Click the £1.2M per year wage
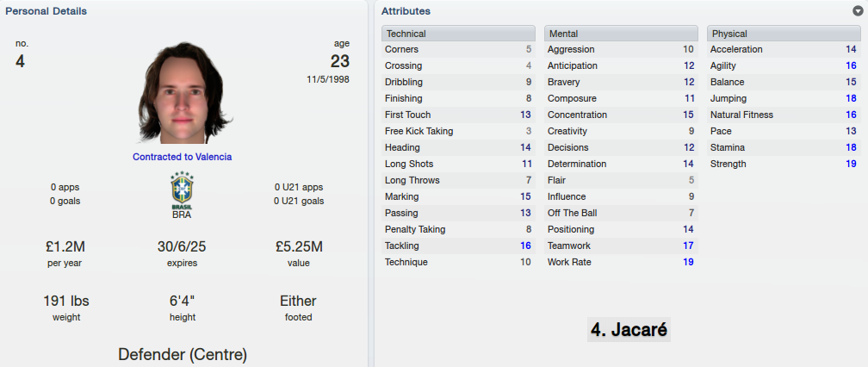Viewport: 868px width, 367px height. click(65, 247)
